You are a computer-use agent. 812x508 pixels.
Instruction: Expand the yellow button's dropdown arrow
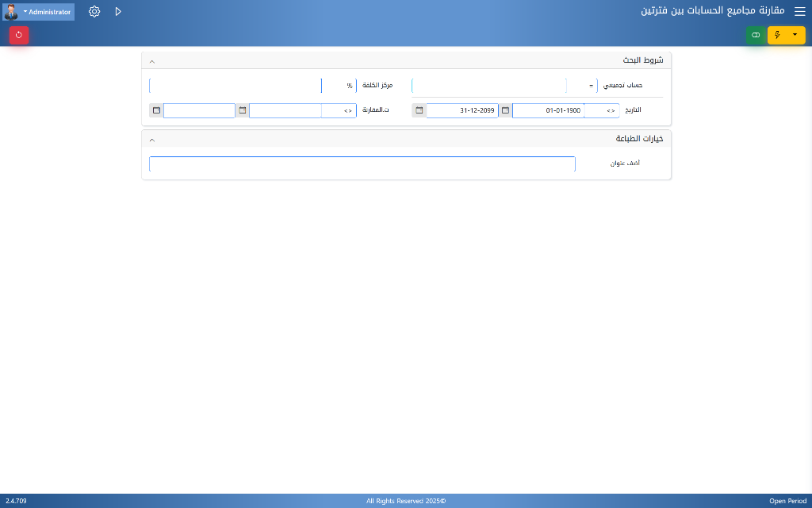[795, 35]
